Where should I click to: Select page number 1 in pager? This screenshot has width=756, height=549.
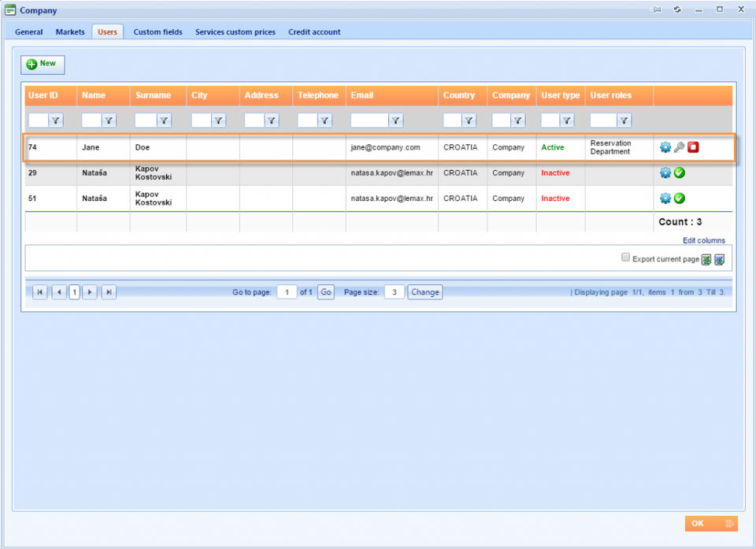74,292
